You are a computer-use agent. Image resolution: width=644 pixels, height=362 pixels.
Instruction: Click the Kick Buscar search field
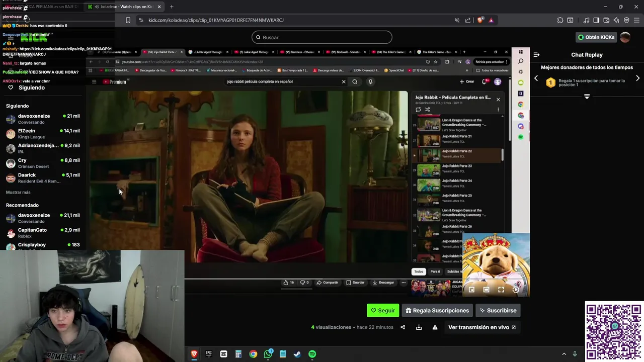tap(322, 37)
